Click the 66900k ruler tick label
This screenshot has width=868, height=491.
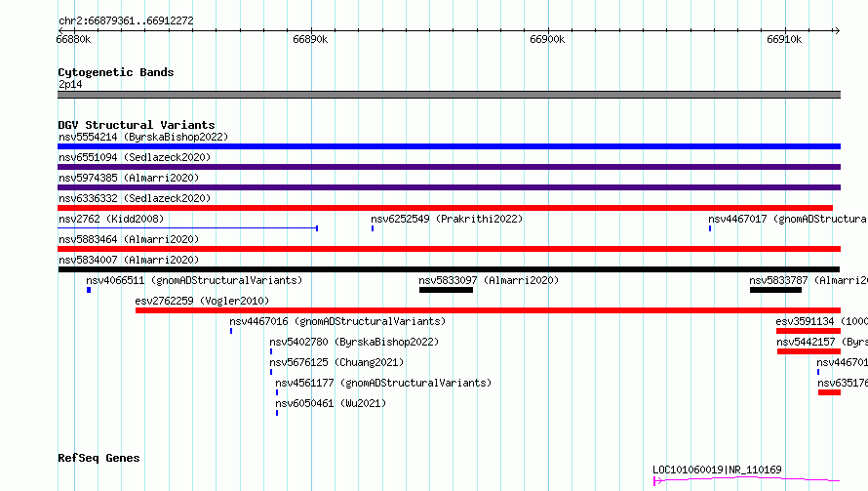pyautogui.click(x=547, y=39)
